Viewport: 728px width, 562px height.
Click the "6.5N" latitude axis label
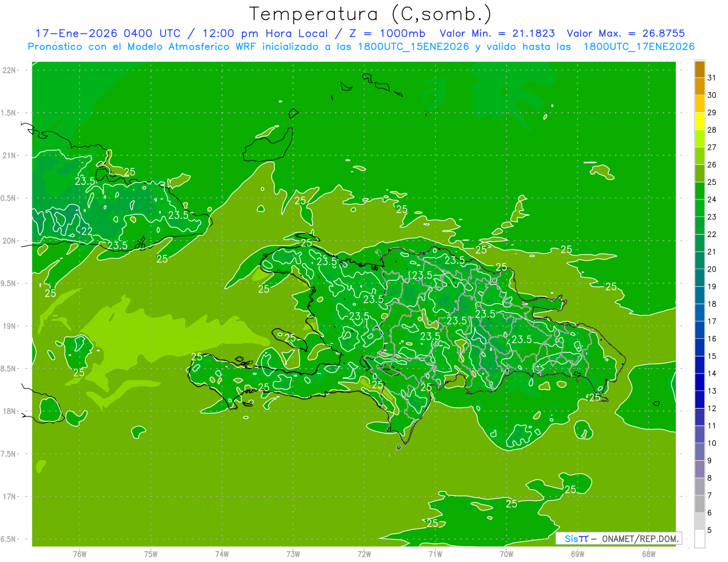(9, 540)
